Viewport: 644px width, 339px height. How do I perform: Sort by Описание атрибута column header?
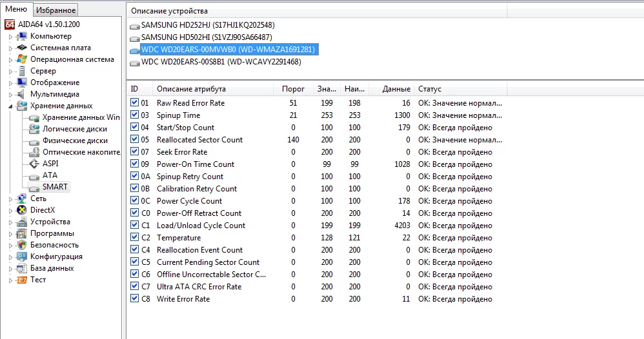[x=213, y=89]
